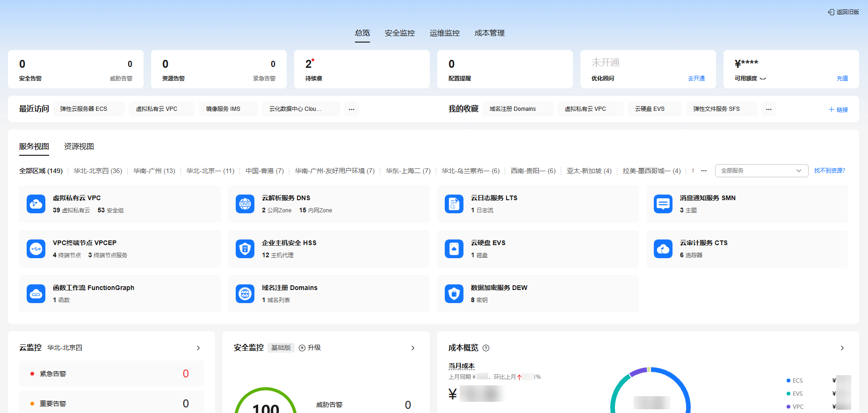This screenshot has width=868, height=413.
Task: Open the 配置提醒 summary card
Action: coord(505,69)
